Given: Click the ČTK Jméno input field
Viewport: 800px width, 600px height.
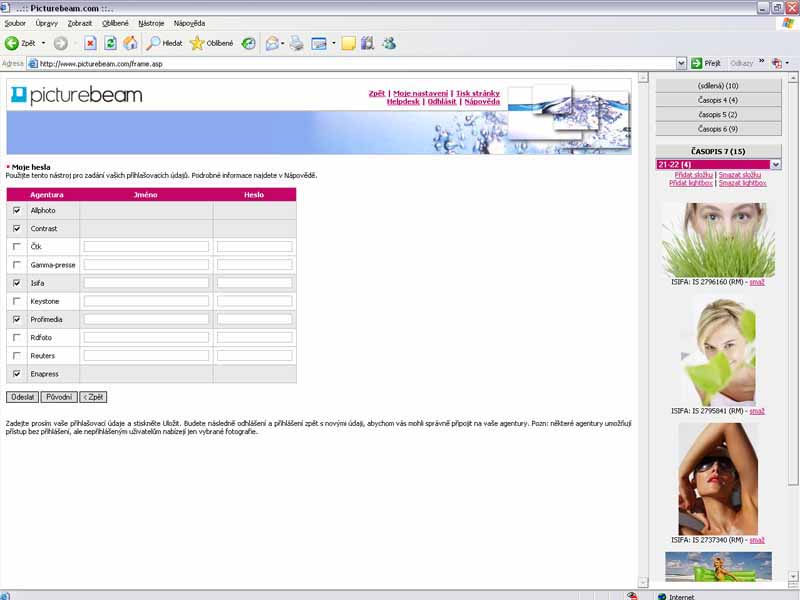Looking at the screenshot, I should [x=146, y=247].
